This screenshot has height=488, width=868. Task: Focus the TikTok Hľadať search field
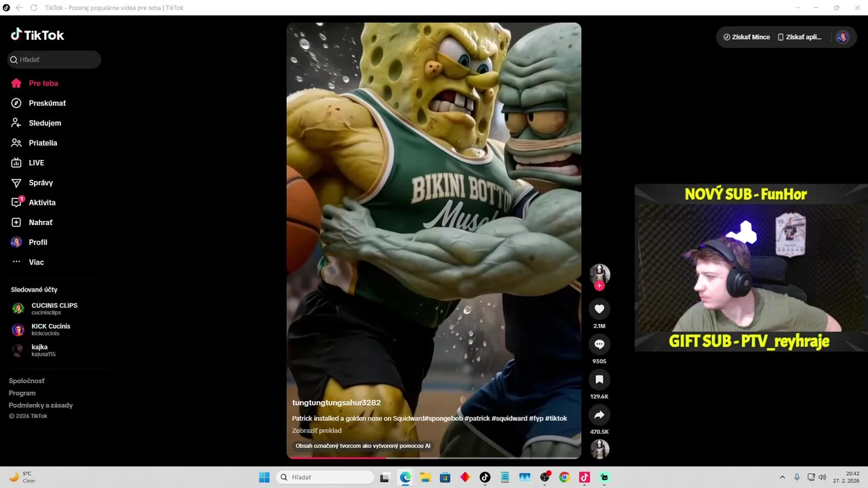pyautogui.click(x=54, y=60)
